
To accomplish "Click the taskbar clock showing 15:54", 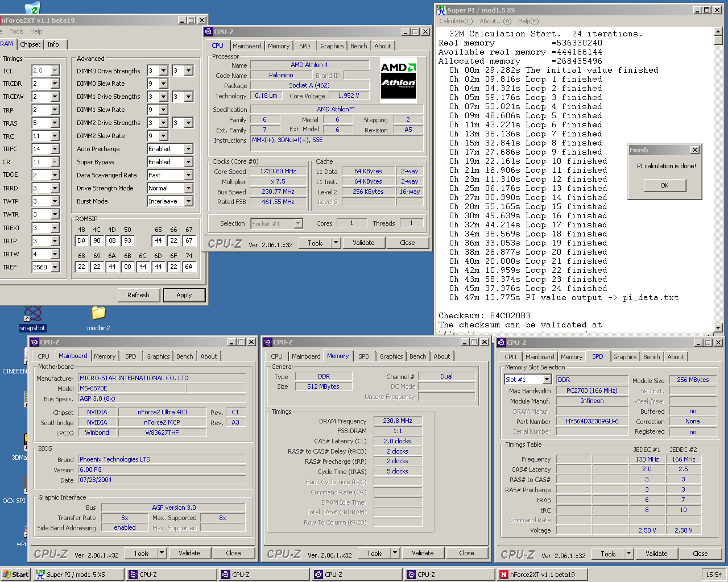I will (x=714, y=575).
